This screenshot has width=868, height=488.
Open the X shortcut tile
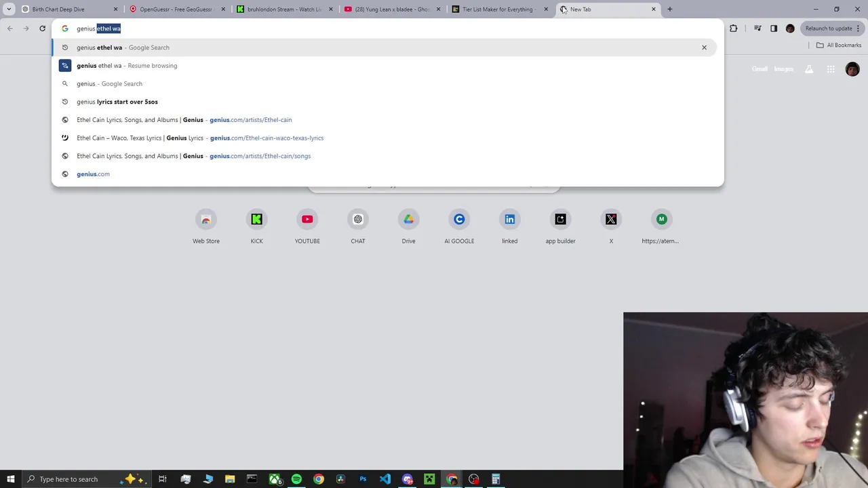coord(611,227)
